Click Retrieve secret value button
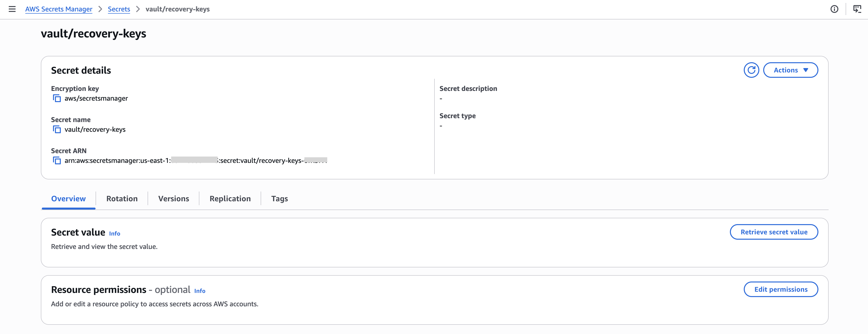This screenshot has width=868, height=334. point(774,232)
